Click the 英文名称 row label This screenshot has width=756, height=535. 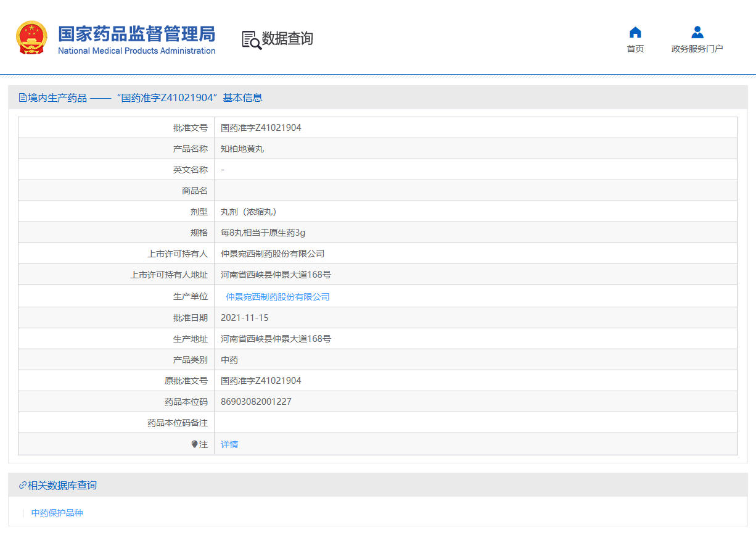click(x=191, y=170)
